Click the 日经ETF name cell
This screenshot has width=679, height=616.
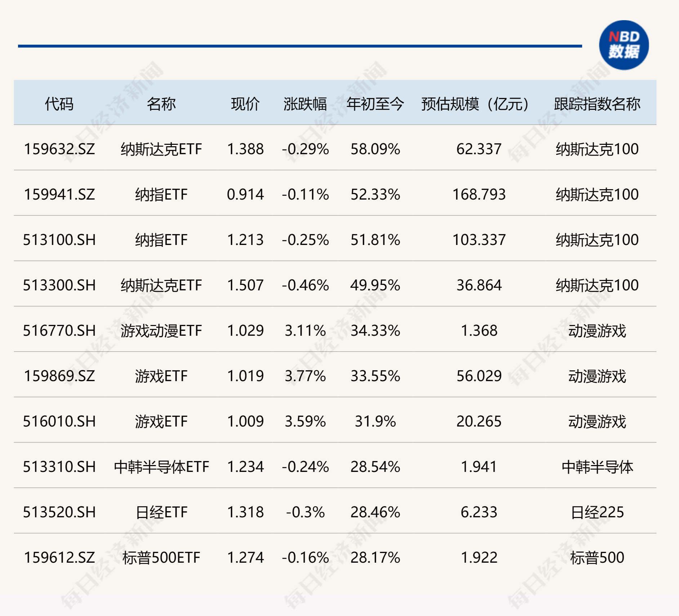[161, 512]
